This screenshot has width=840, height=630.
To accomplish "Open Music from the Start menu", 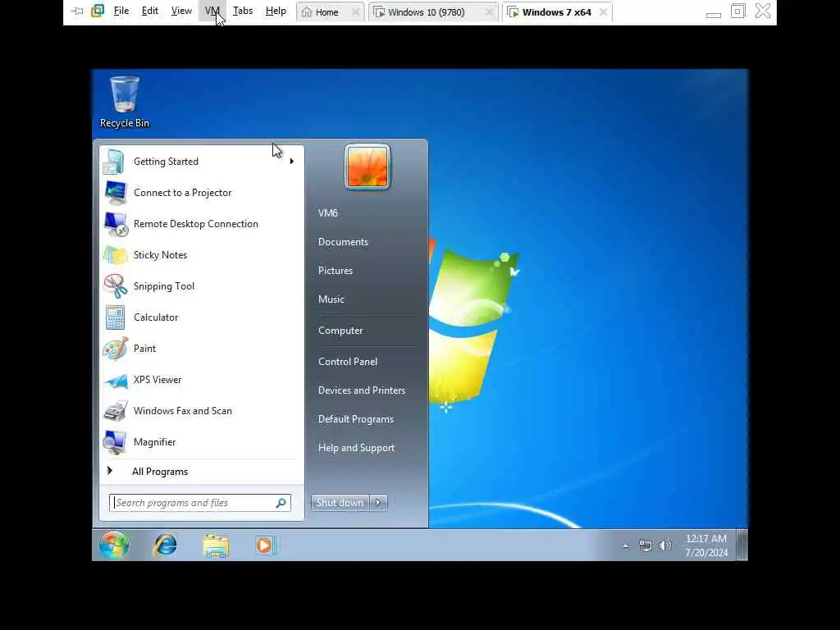I will (331, 299).
